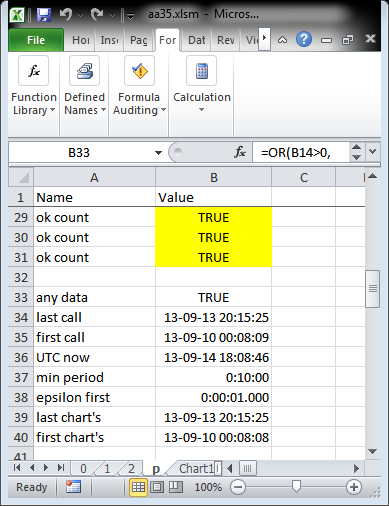Open the Calculation options group
This screenshot has height=506, width=389.
pos(202,87)
